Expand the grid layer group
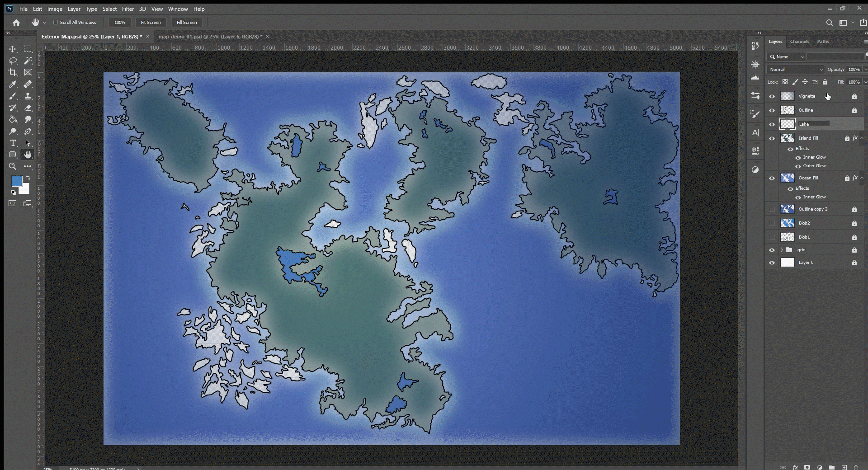 coord(781,250)
